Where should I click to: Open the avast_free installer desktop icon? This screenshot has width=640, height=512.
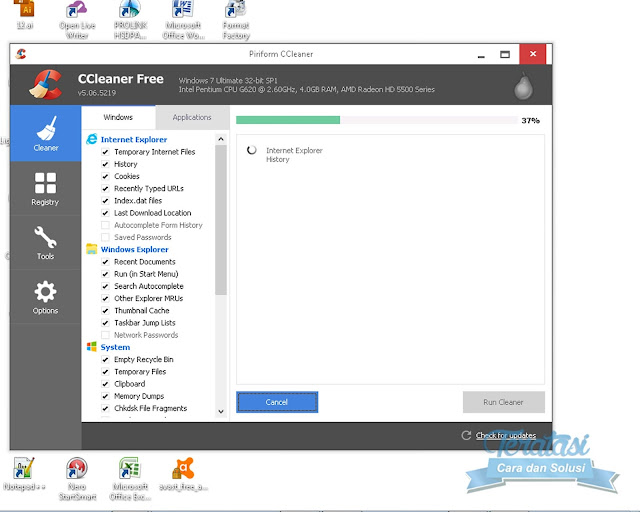[183, 474]
